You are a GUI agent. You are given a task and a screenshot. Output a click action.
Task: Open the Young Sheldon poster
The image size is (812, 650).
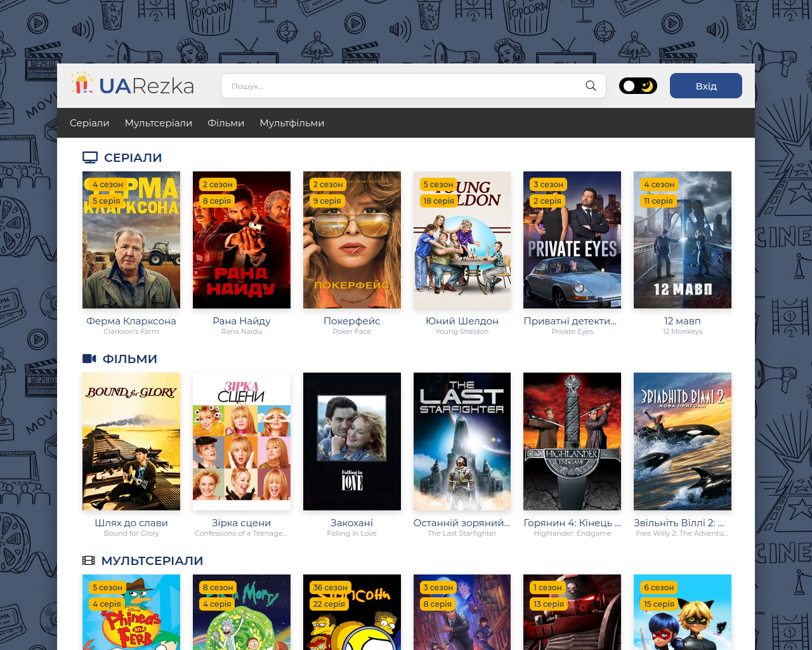point(462,240)
